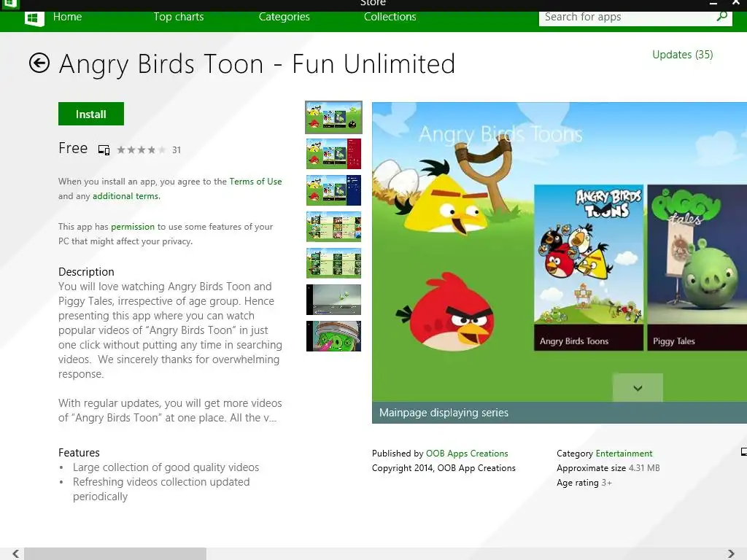Click 'Copyright 2014, OOB App Creations' text
This screenshot has width=747, height=560.
click(x=444, y=468)
